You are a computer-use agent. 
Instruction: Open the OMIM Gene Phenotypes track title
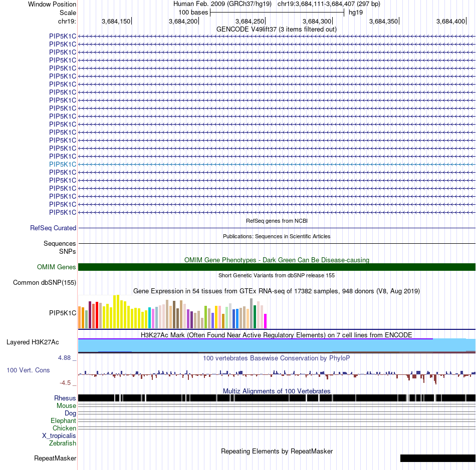(x=277, y=260)
